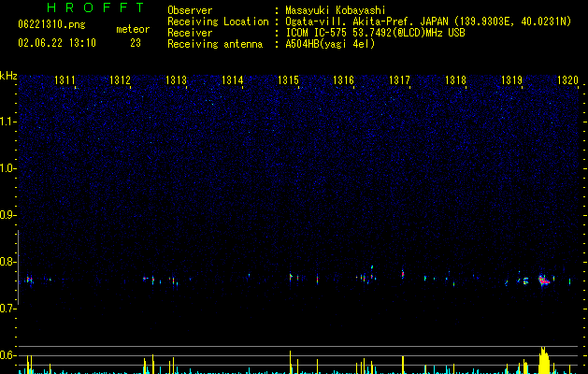Click the yellow power peak near 1315
This screenshot has height=374, width=588.
point(290,363)
